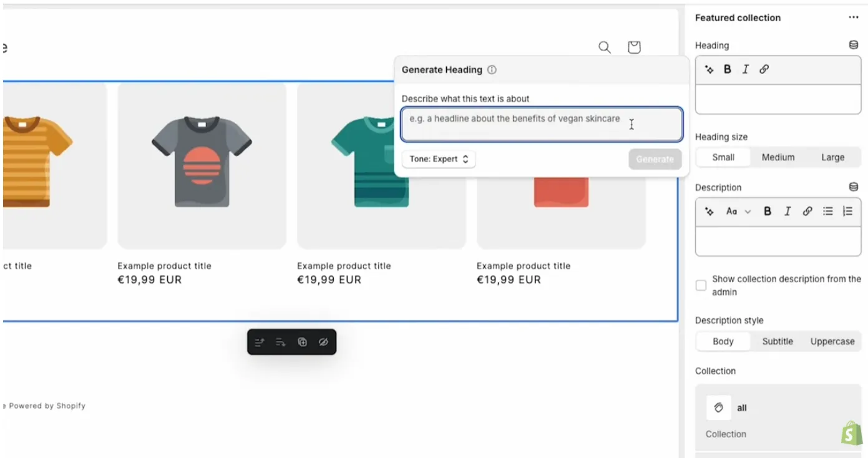Insert numbered list in Description editor
Viewport: 868px width, 458px height.
tap(847, 212)
